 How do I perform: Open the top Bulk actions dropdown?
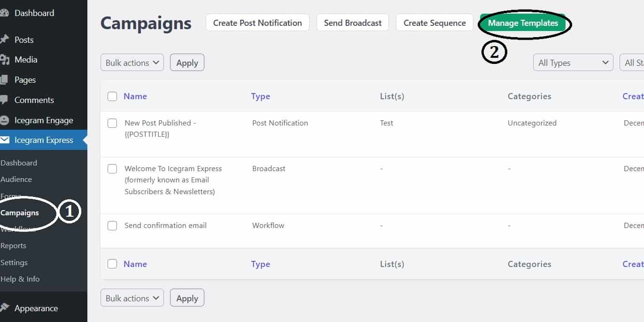point(132,63)
